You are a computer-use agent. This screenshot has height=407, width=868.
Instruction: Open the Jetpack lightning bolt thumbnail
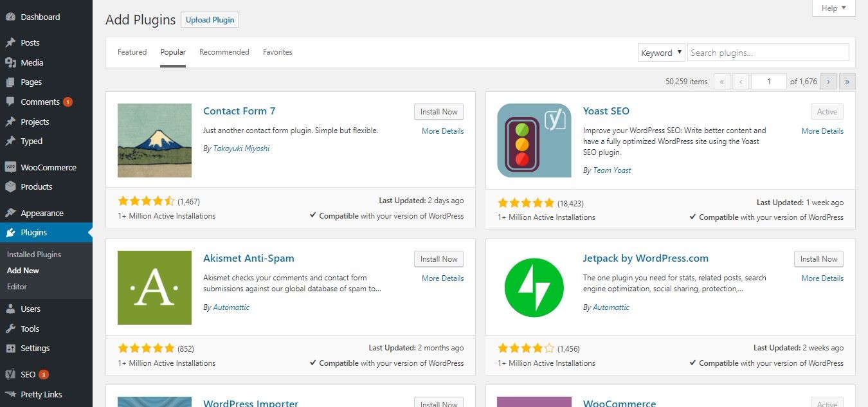(534, 287)
